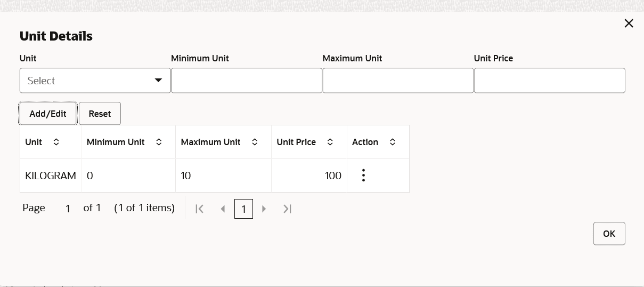
Task: Close the Unit Details dialog
Action: click(629, 23)
